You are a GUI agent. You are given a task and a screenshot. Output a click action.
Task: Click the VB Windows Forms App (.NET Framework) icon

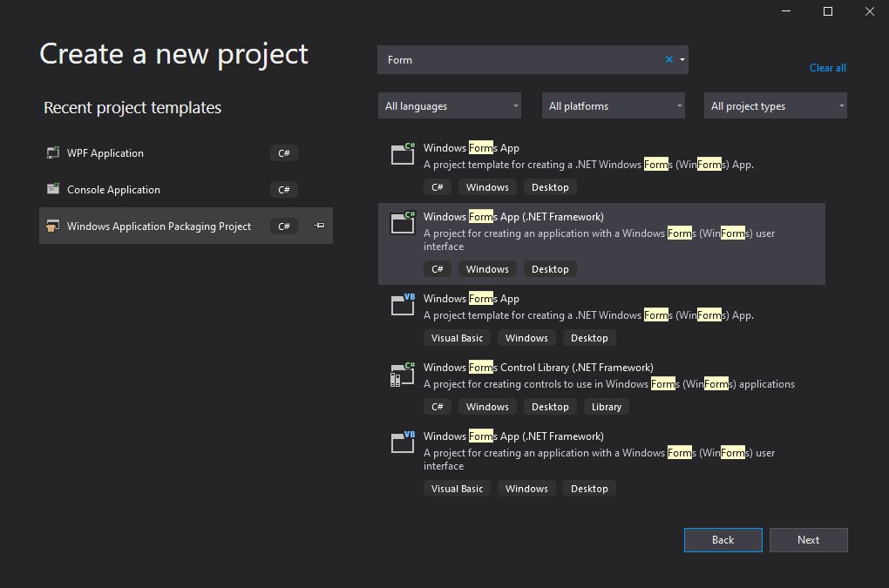402,443
